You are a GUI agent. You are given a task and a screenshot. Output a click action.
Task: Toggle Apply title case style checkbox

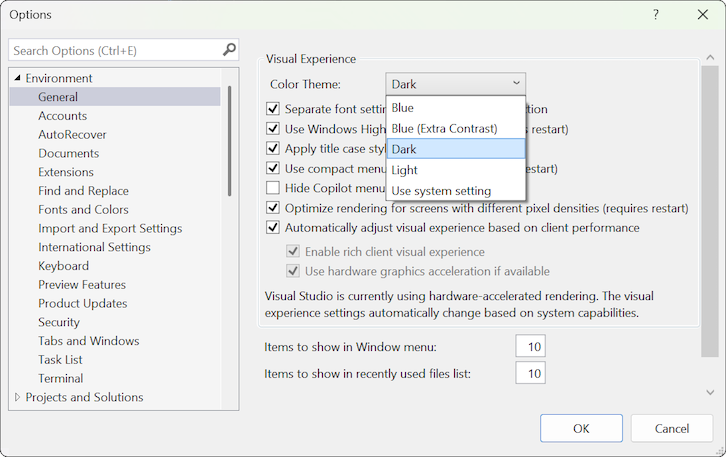(x=273, y=149)
